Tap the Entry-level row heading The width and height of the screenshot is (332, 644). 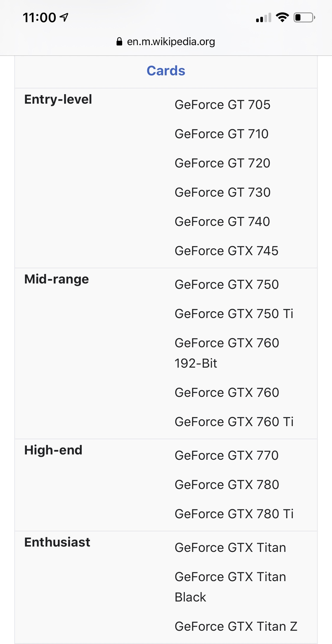coord(58,99)
